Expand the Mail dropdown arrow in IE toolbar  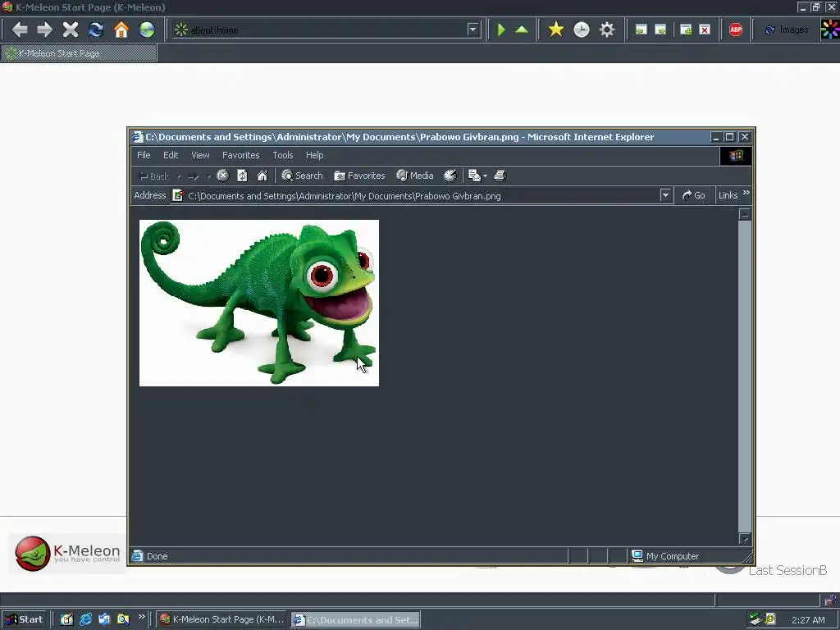486,176
